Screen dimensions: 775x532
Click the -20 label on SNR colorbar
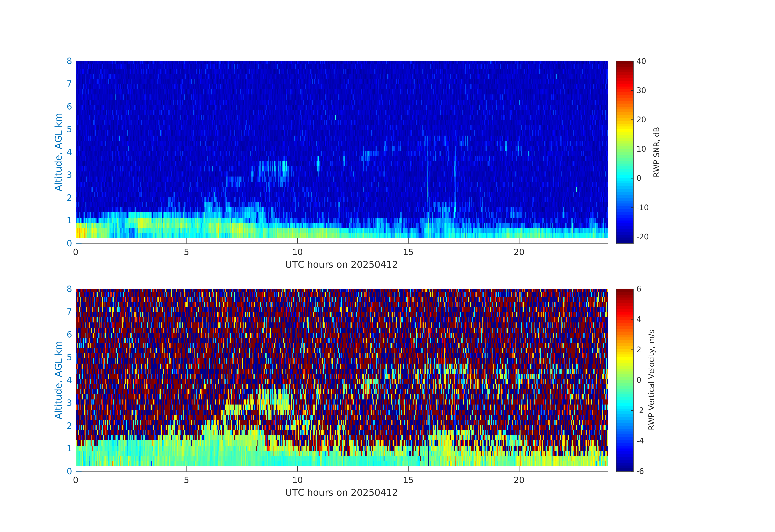pos(642,237)
